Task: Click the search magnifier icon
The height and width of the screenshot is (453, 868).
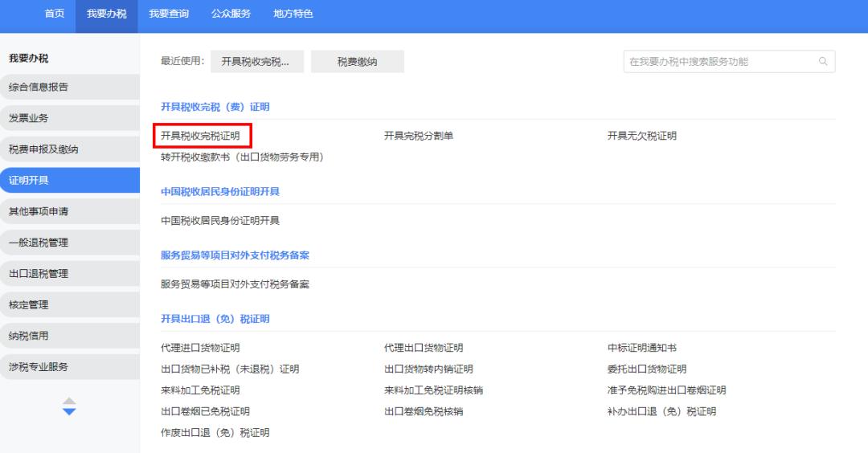Action: tap(822, 62)
